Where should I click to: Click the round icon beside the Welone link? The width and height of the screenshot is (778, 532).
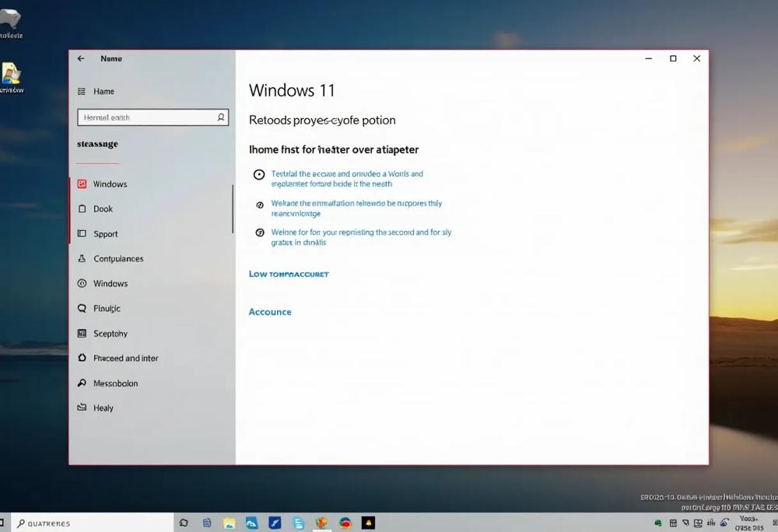pyautogui.click(x=260, y=233)
